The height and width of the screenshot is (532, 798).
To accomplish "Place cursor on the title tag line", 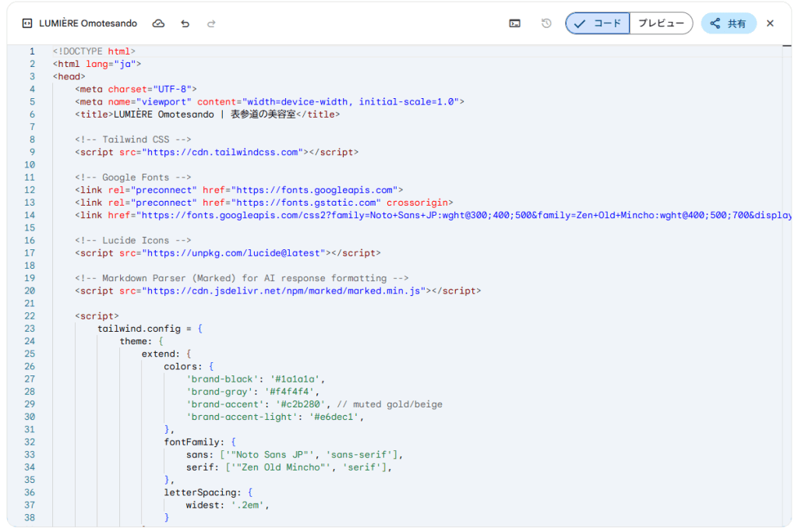I will click(x=207, y=115).
